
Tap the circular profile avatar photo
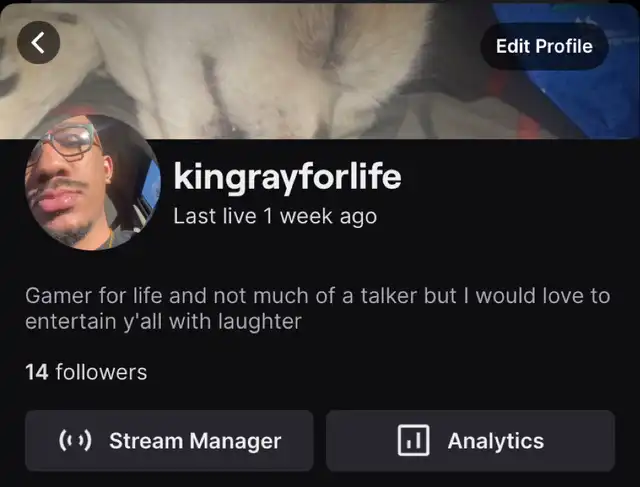pyautogui.click(x=93, y=182)
